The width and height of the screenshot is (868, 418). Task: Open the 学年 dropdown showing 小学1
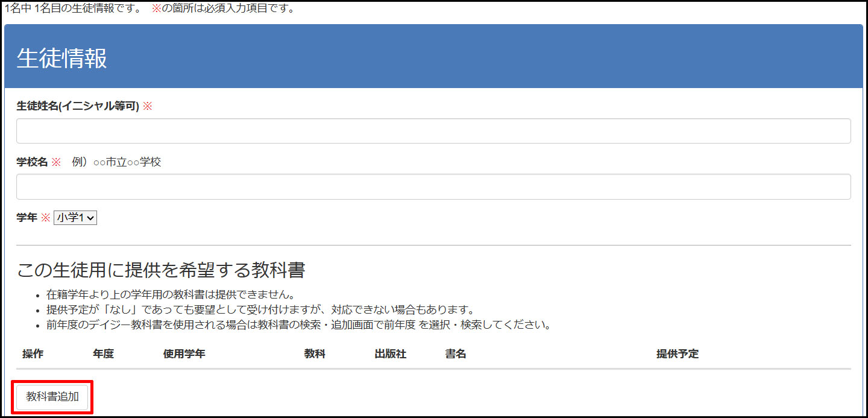pos(75,218)
